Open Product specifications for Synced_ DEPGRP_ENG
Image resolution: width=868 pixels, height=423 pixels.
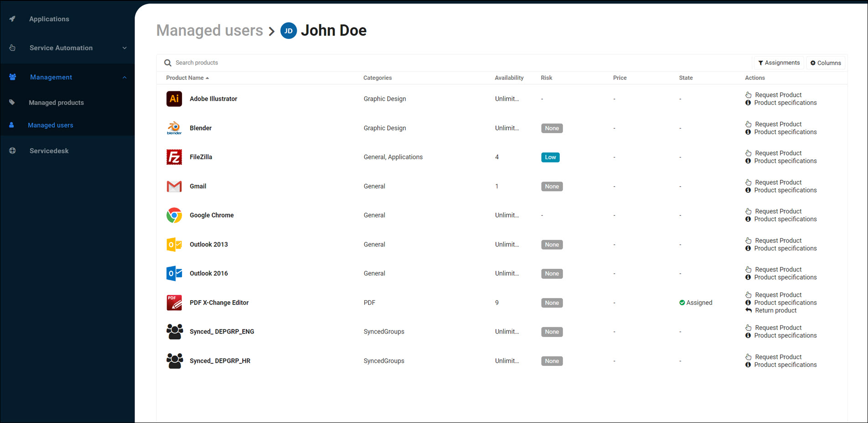point(785,335)
